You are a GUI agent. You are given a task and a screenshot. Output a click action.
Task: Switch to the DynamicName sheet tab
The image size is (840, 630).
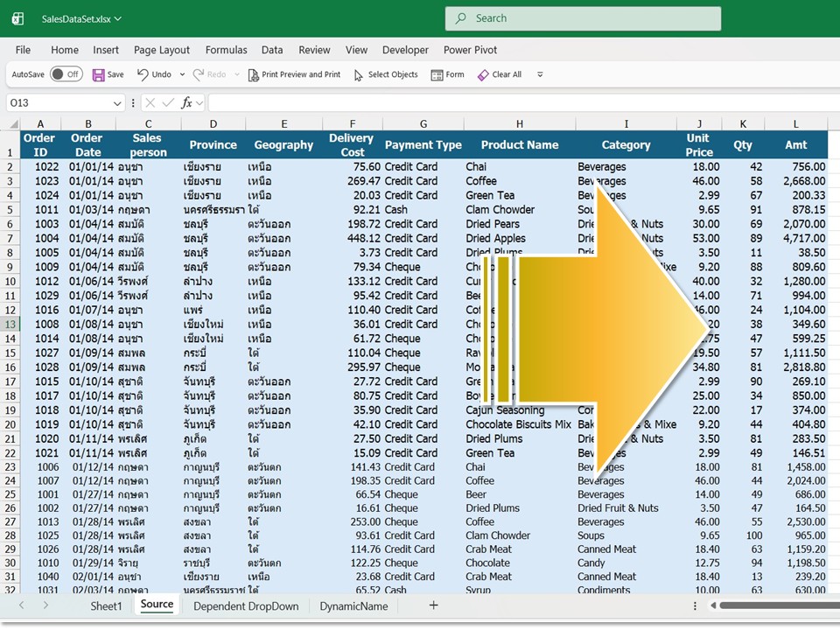[353, 605]
